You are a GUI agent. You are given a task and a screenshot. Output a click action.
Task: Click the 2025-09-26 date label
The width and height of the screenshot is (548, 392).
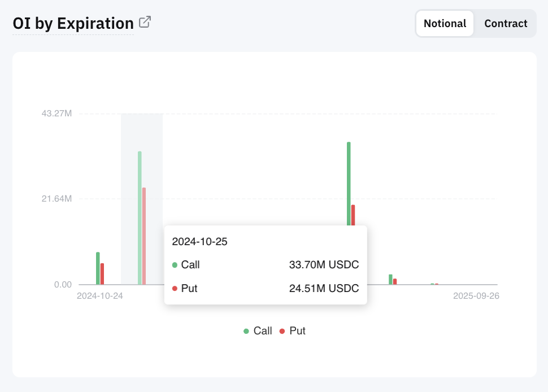[476, 296]
